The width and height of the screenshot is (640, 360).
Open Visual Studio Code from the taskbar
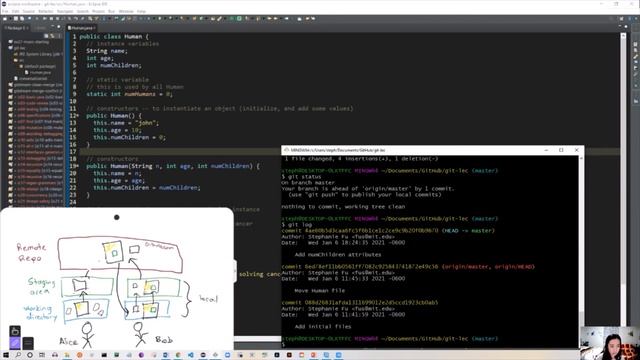190,355
